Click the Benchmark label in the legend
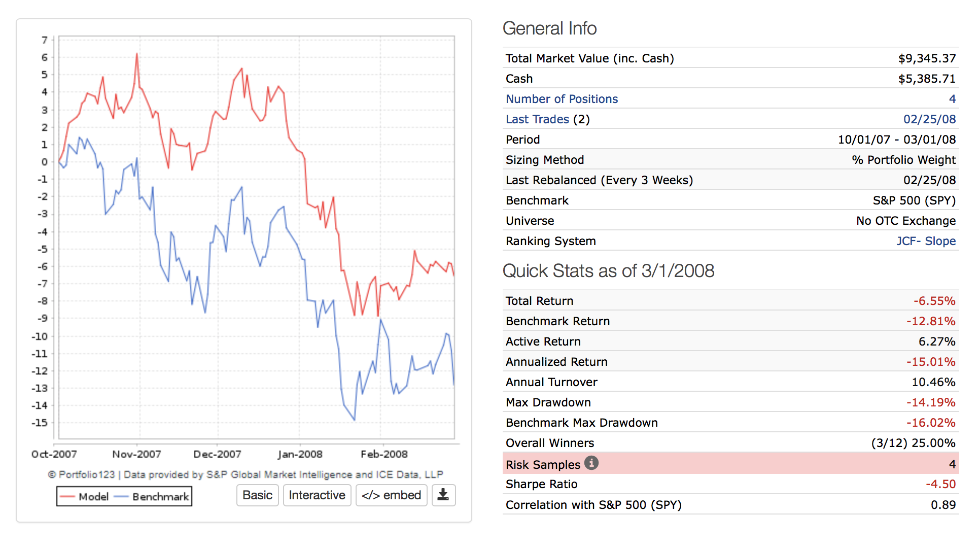Screen dimensions: 980x548 coord(160,497)
